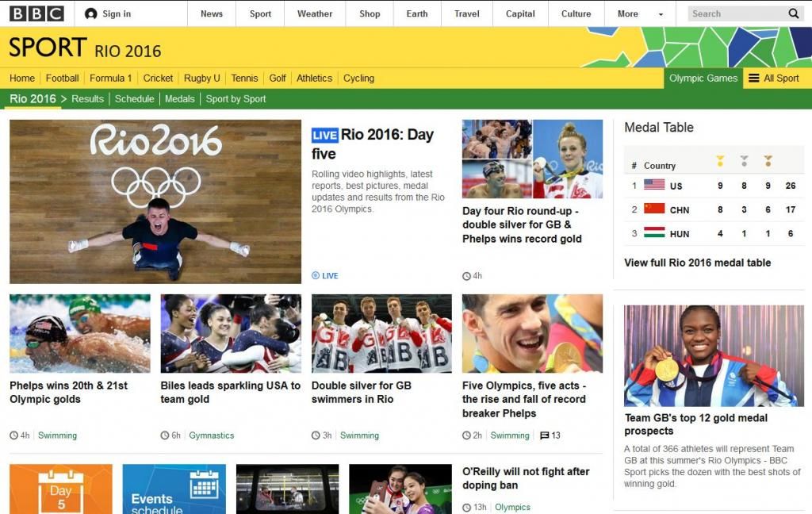The height and width of the screenshot is (514, 812).
Task: Click the gold medal column header icon
Action: pyautogui.click(x=720, y=162)
